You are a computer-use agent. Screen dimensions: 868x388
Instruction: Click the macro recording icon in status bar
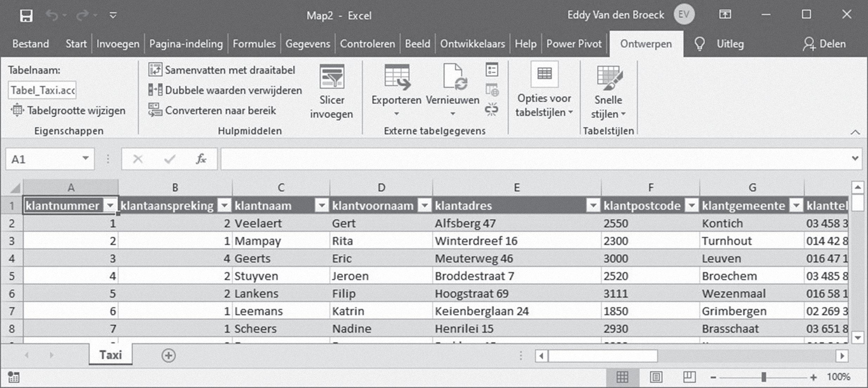click(14, 377)
